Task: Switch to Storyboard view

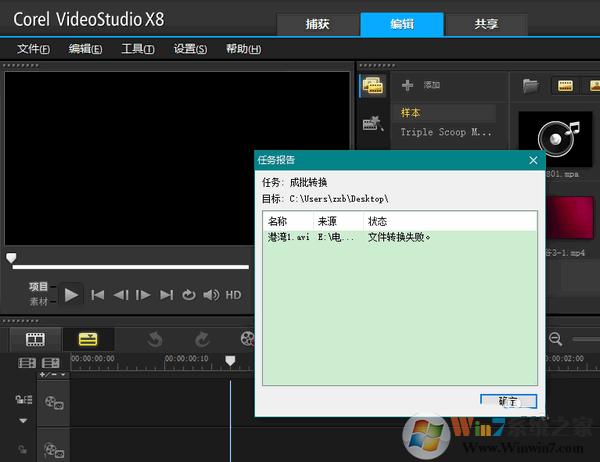Action: click(x=36, y=340)
